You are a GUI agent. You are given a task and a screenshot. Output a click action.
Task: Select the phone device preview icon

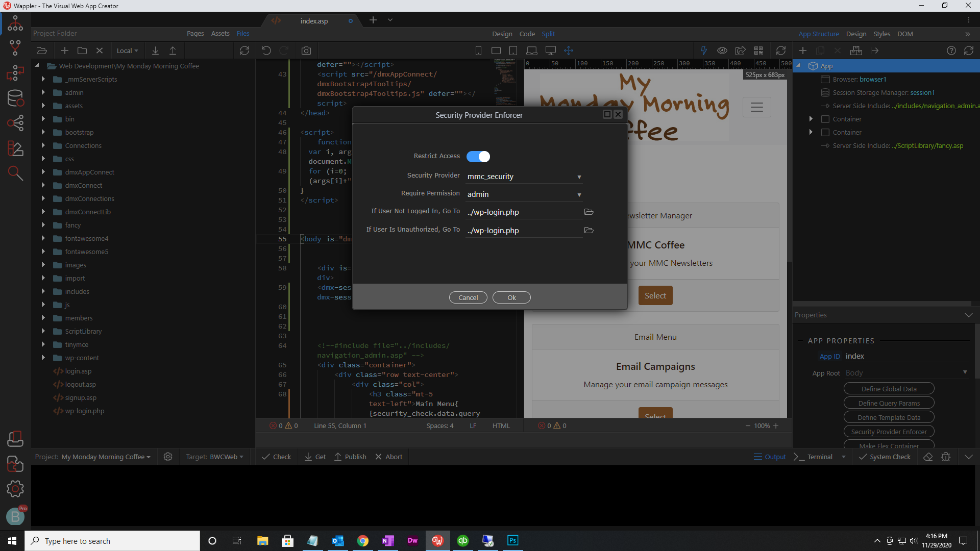click(x=478, y=51)
